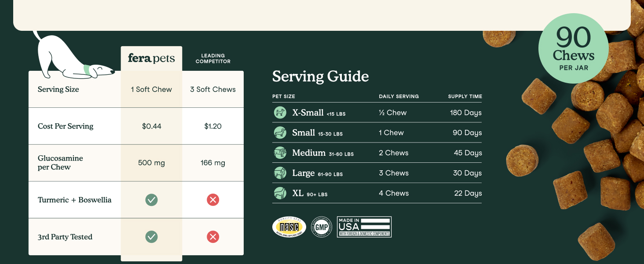Click the 90 Days supply time
644x264 pixels.
click(x=467, y=133)
